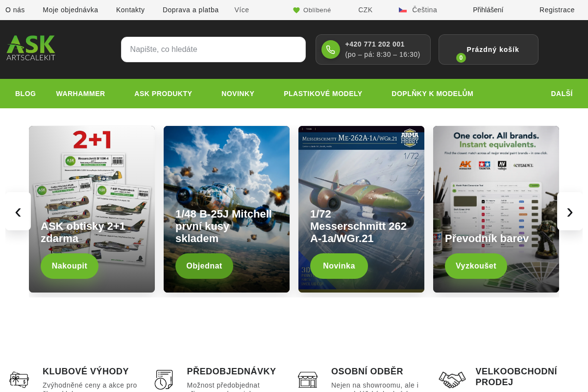Show previous carousel slide
Viewport: 588px width, 392px height.
[18, 211]
